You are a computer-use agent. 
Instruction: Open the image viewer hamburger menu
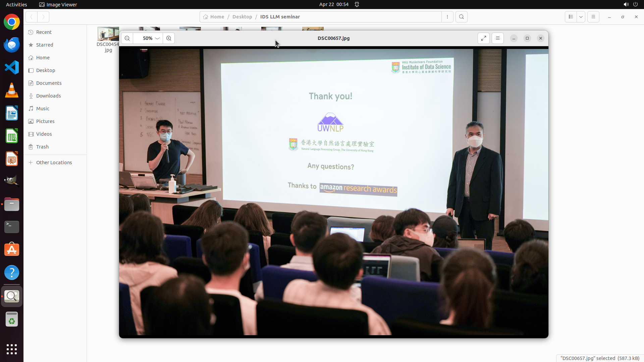(x=498, y=38)
